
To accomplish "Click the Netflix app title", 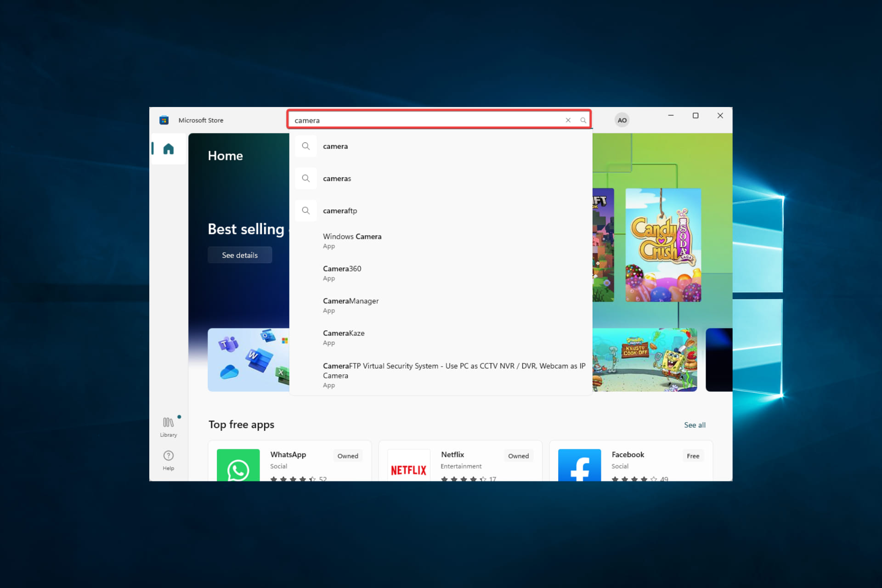I will (452, 454).
